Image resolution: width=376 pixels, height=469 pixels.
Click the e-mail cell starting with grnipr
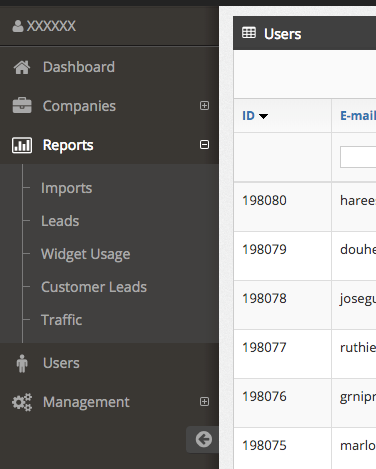[358, 397]
